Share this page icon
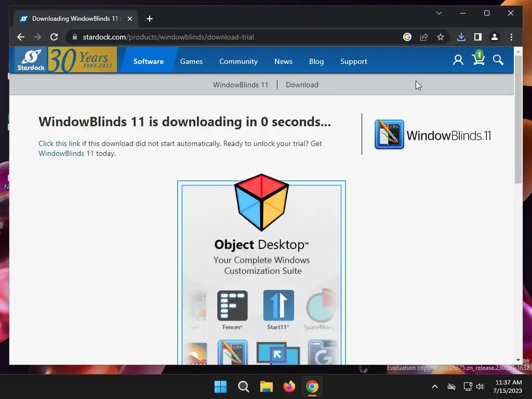Viewport: 532px width, 399px height. coord(424,37)
